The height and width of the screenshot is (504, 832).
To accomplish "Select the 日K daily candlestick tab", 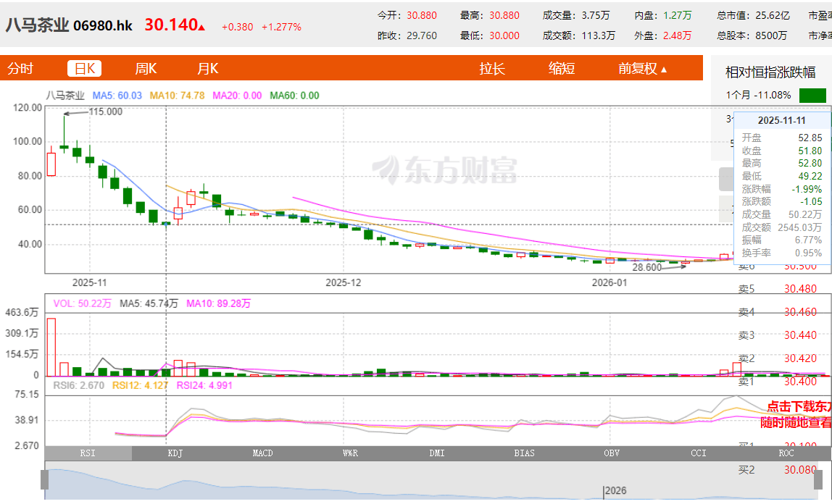I will [x=84, y=68].
